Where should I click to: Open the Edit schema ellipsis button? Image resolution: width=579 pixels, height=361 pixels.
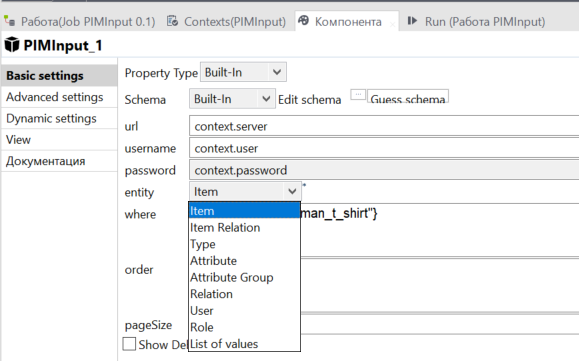(358, 95)
